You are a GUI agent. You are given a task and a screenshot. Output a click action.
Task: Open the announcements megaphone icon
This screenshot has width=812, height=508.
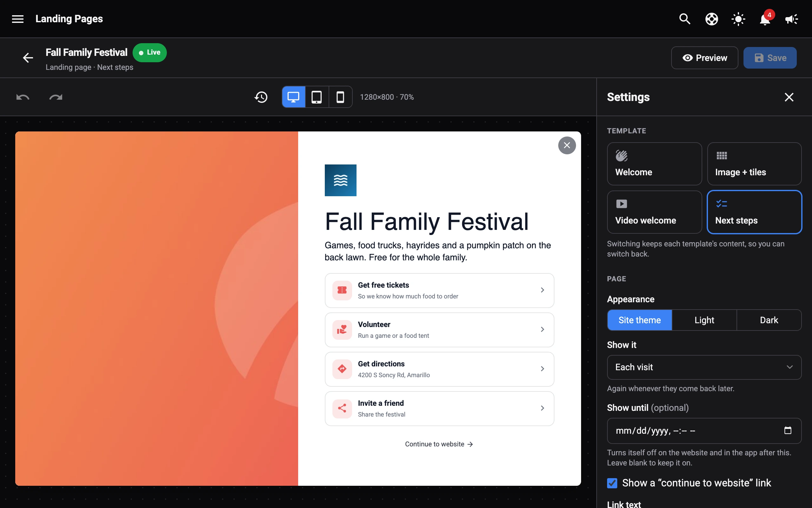pos(791,19)
